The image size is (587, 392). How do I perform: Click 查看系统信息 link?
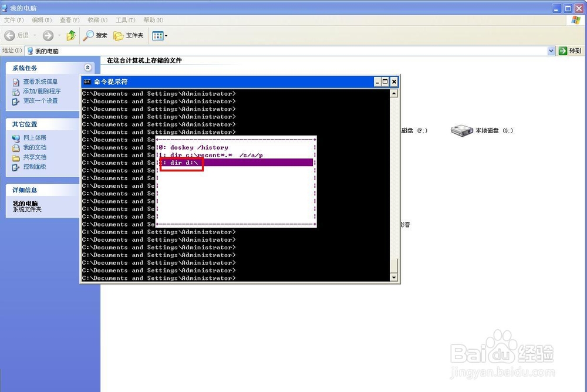pyautogui.click(x=41, y=82)
